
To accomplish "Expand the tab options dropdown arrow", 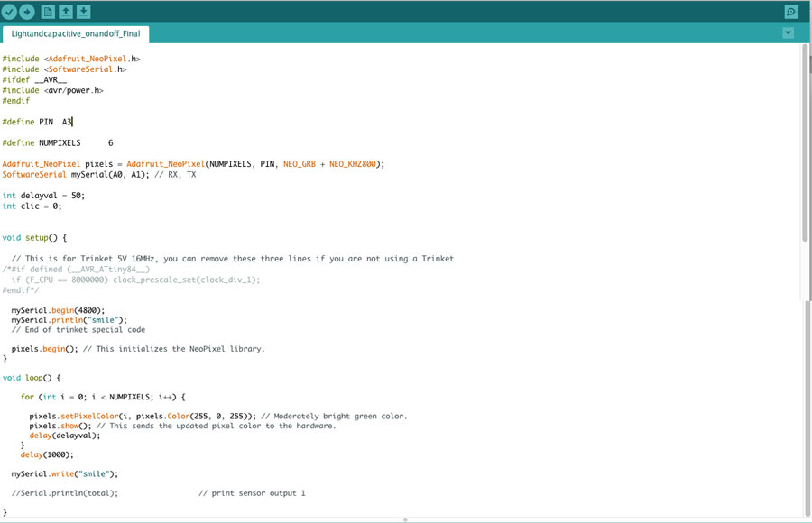I will click(x=789, y=32).
